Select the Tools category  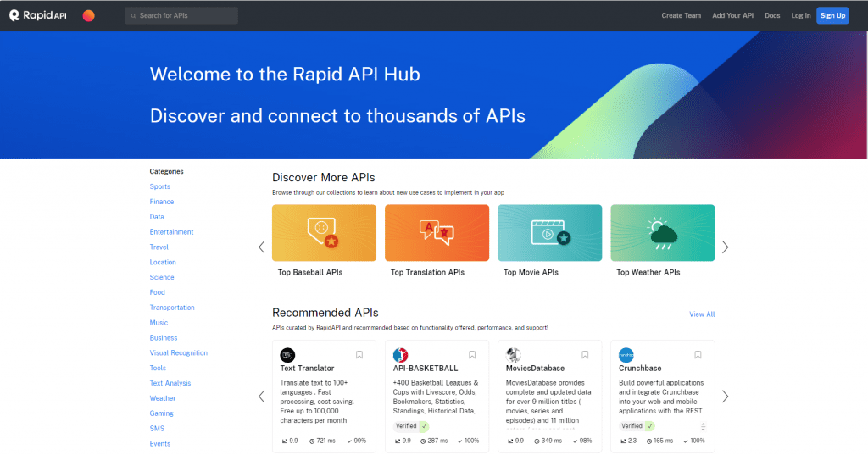point(158,368)
